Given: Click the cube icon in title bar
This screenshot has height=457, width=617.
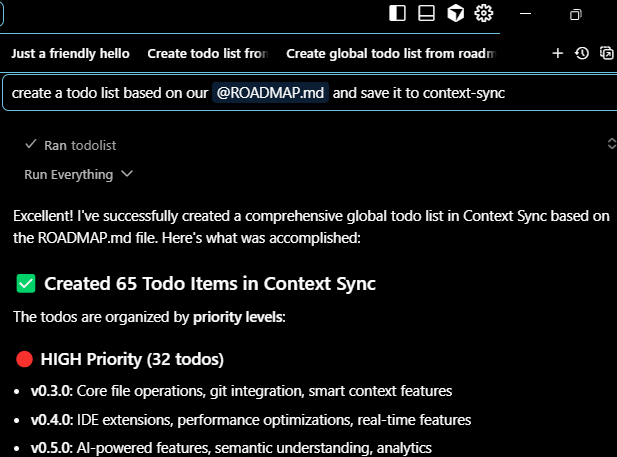Looking at the screenshot, I should click(455, 13).
